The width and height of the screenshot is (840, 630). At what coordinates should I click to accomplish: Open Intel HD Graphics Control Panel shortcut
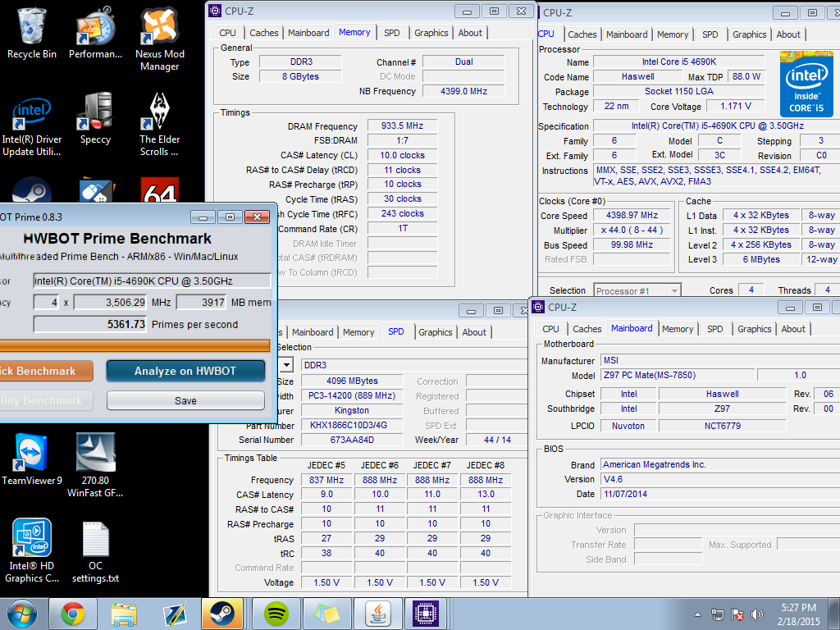[x=32, y=551]
